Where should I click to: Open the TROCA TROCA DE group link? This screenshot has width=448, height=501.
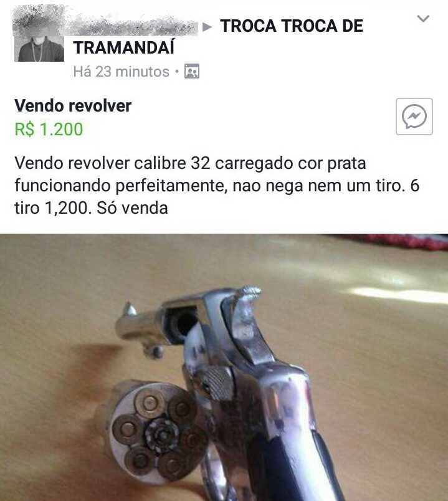click(292, 26)
